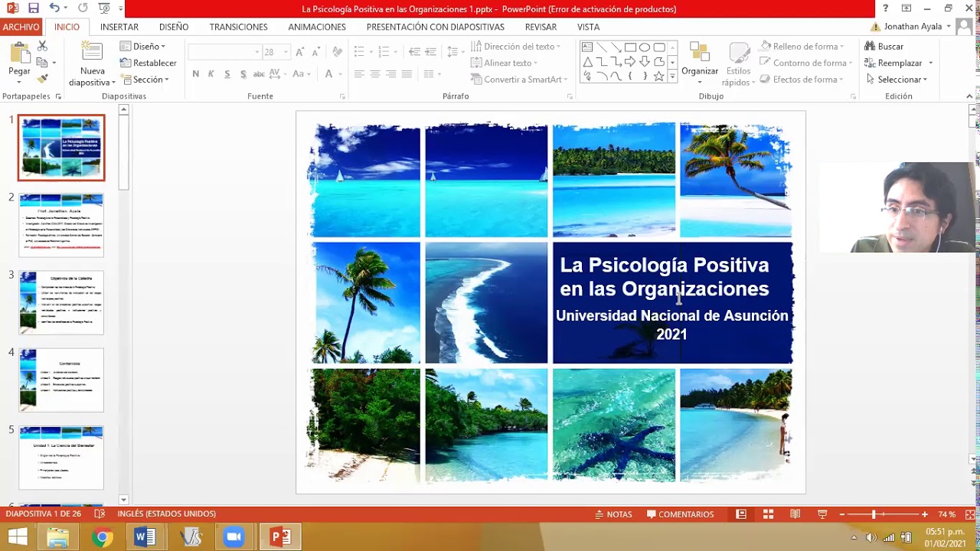Open the Seleccionar dropdown
This screenshot has height=551, width=980.
[x=896, y=80]
